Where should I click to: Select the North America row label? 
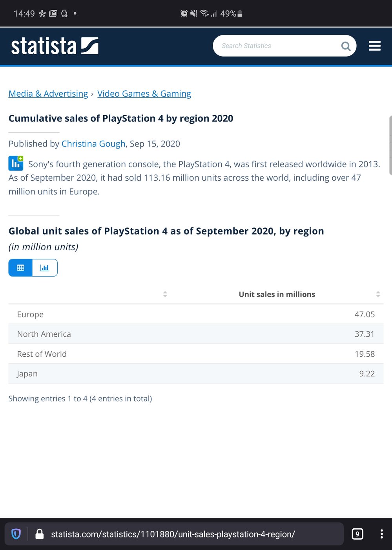point(44,334)
